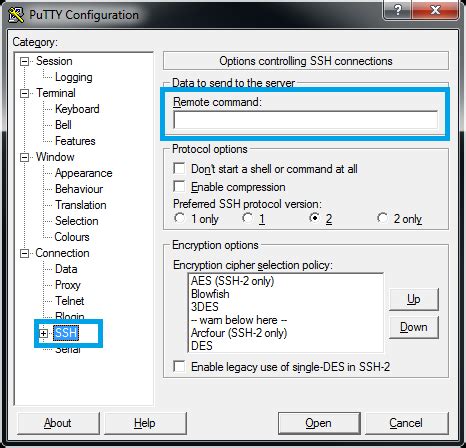Select the Session category

[54, 61]
